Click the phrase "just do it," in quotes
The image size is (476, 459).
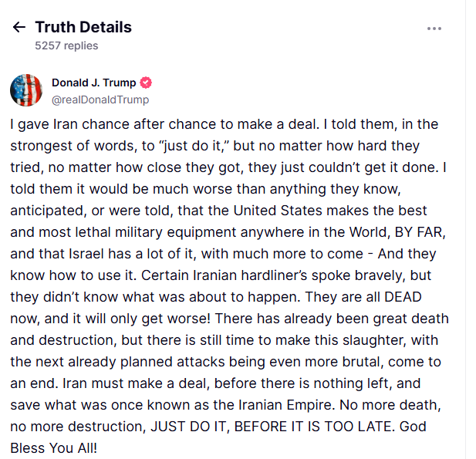click(x=194, y=146)
